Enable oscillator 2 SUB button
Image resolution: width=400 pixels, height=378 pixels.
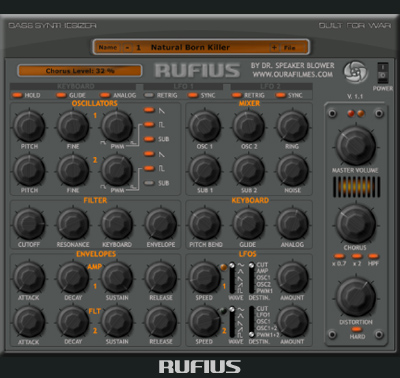(x=149, y=183)
